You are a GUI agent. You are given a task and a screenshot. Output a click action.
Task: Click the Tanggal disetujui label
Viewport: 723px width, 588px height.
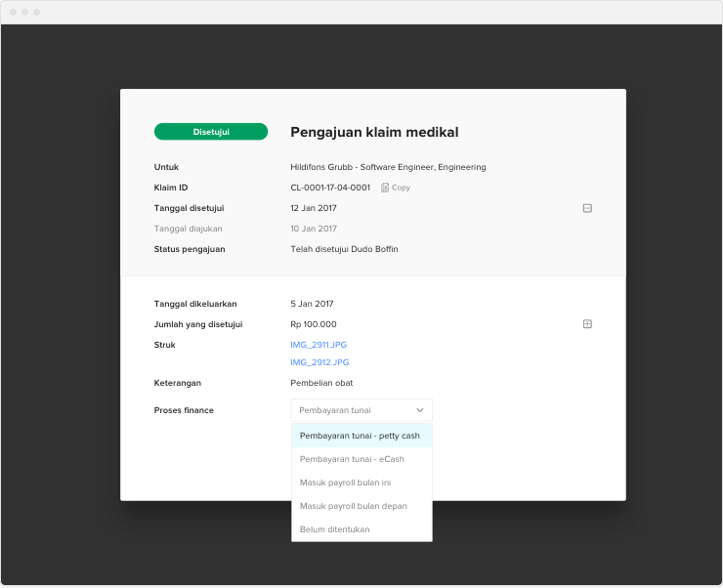click(189, 208)
